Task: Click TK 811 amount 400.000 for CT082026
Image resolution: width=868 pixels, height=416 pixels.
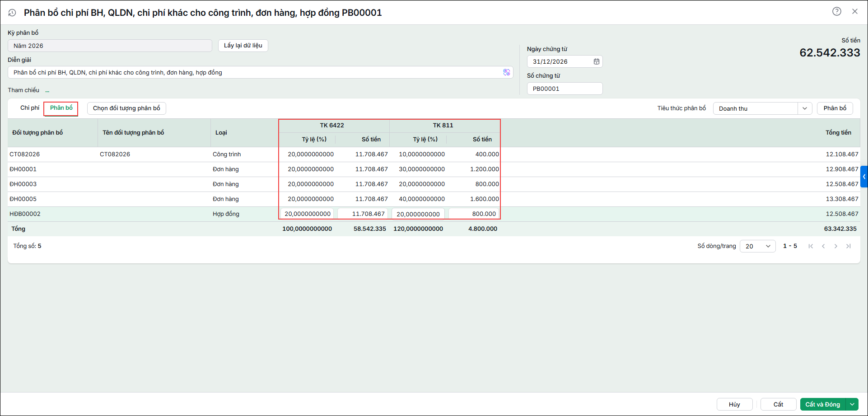Action: (x=487, y=154)
